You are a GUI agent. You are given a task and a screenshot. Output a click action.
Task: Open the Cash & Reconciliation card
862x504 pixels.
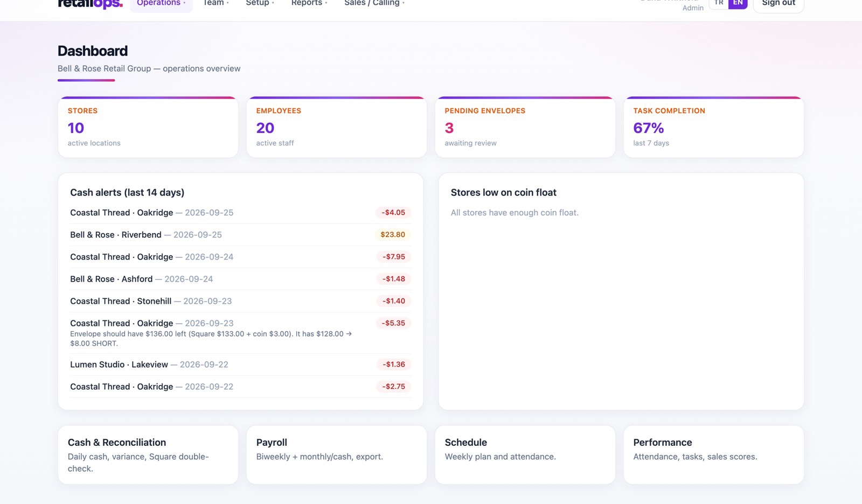click(x=148, y=455)
